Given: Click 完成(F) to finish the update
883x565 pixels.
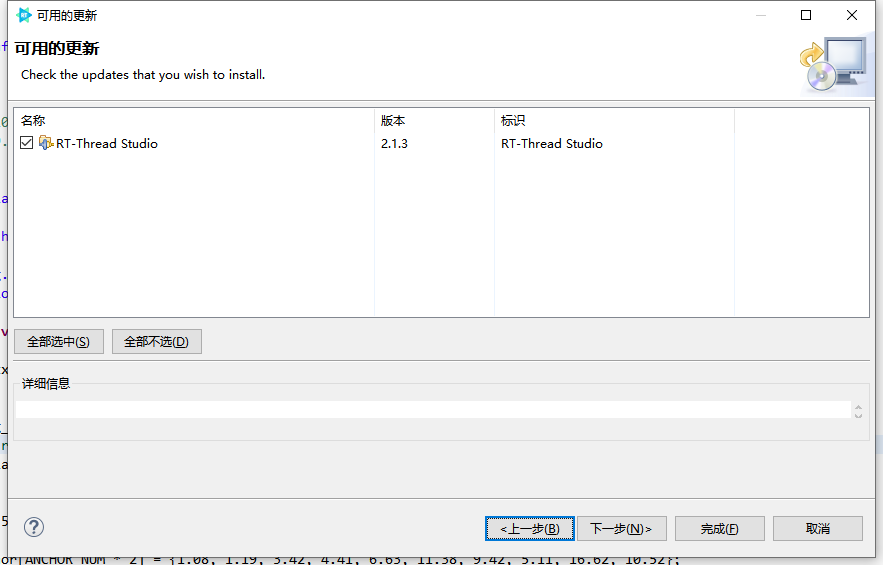Looking at the screenshot, I should tap(720, 528).
